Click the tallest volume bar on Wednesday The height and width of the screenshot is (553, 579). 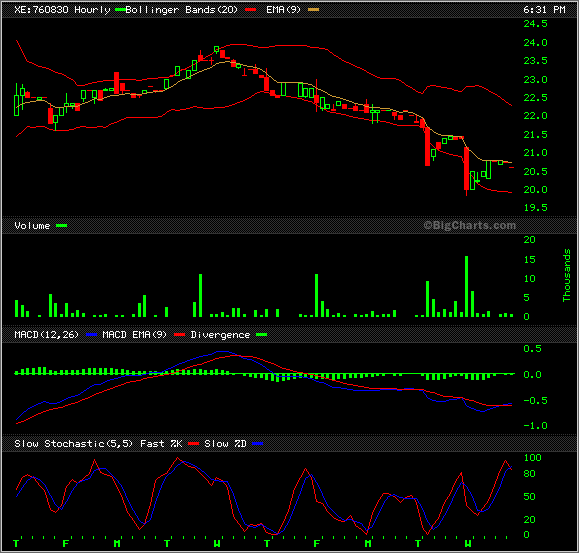[466, 286]
